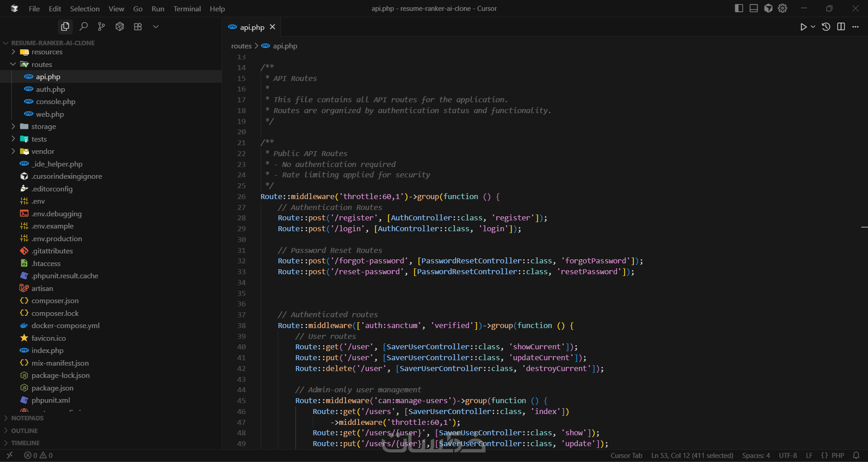Click Ln 53, Col 12 cursor position
The width and height of the screenshot is (868, 462).
point(692,456)
